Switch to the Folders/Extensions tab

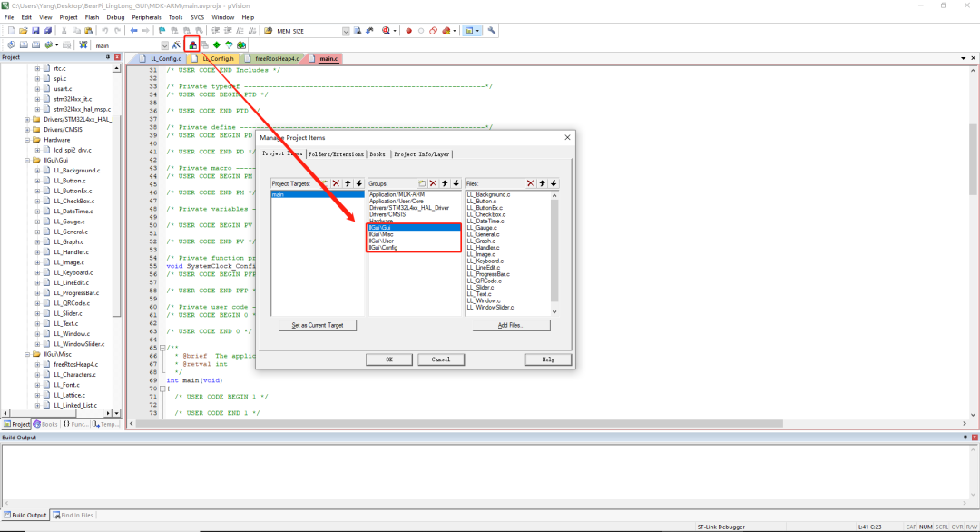[x=336, y=154]
